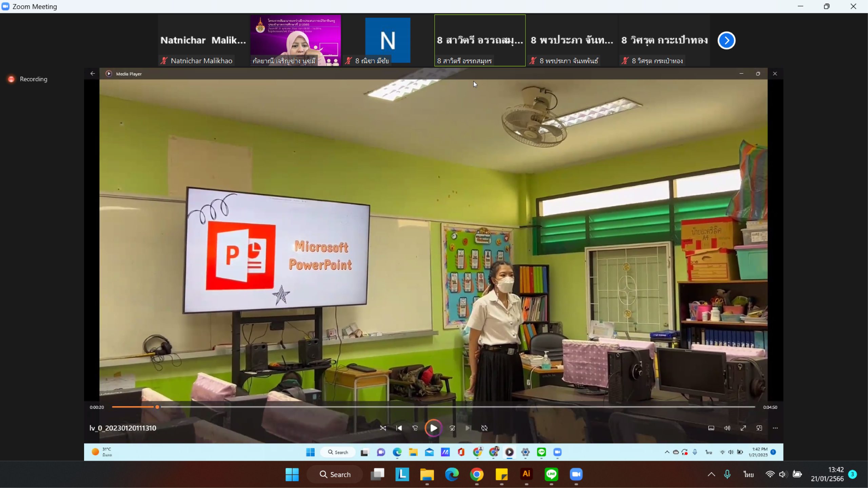Screen dimensions: 868x488
Task: Open Zoom icon in shared taskbar
Action: (x=557, y=452)
